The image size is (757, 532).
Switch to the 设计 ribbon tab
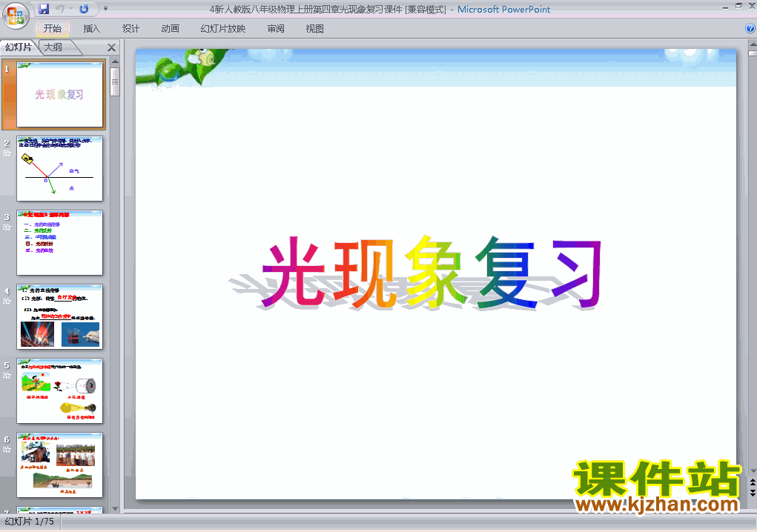coord(130,28)
